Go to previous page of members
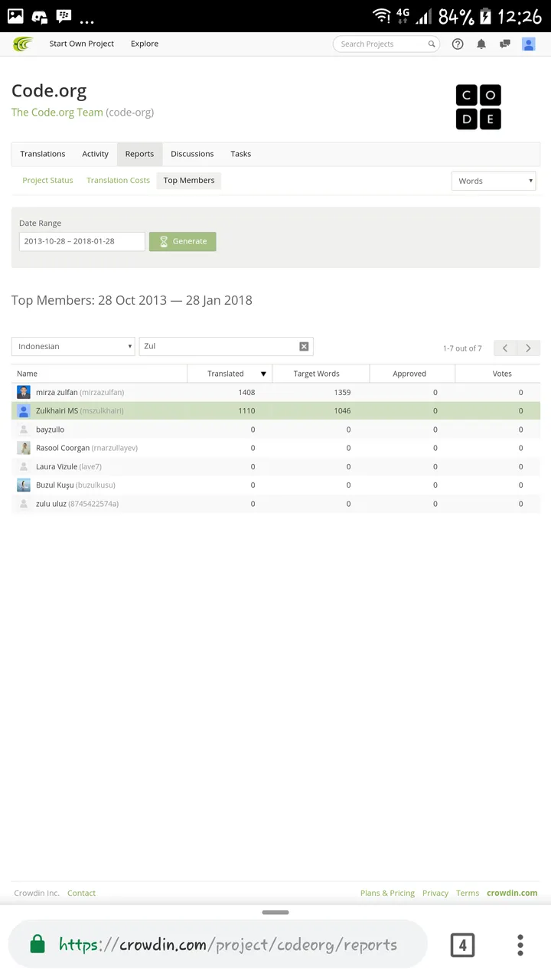Viewport: 551px width, 980px height. [505, 348]
